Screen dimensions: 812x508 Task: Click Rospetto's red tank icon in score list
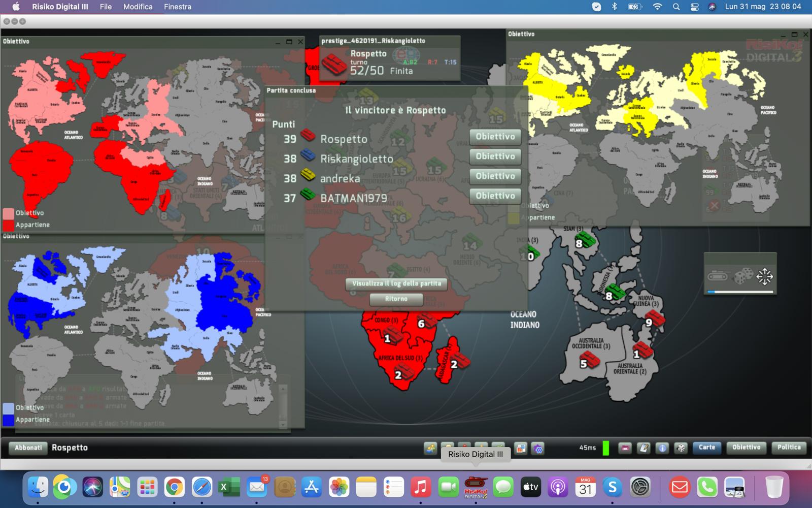coord(308,135)
